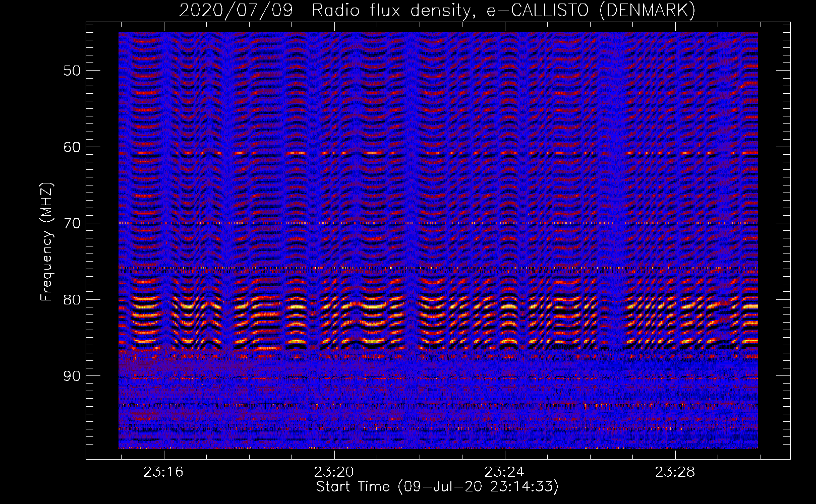Click the 60 frequency tick label
The image size is (816, 504).
[x=72, y=147]
